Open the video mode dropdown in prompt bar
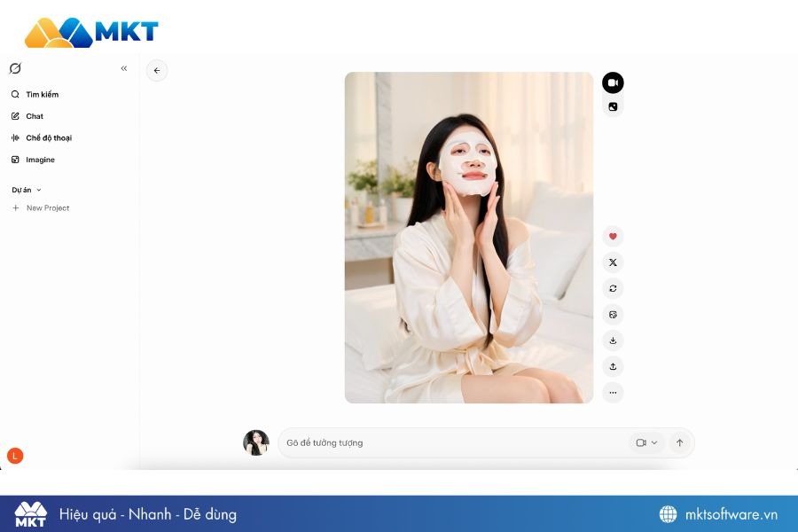The image size is (798, 532). click(x=647, y=442)
